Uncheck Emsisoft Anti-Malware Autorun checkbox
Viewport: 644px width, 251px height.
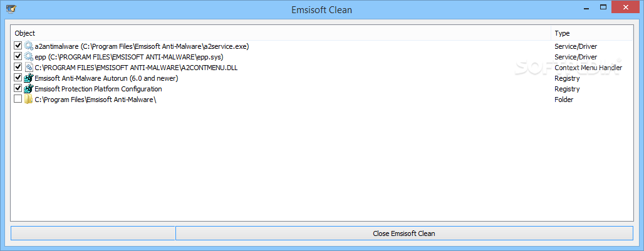point(18,78)
